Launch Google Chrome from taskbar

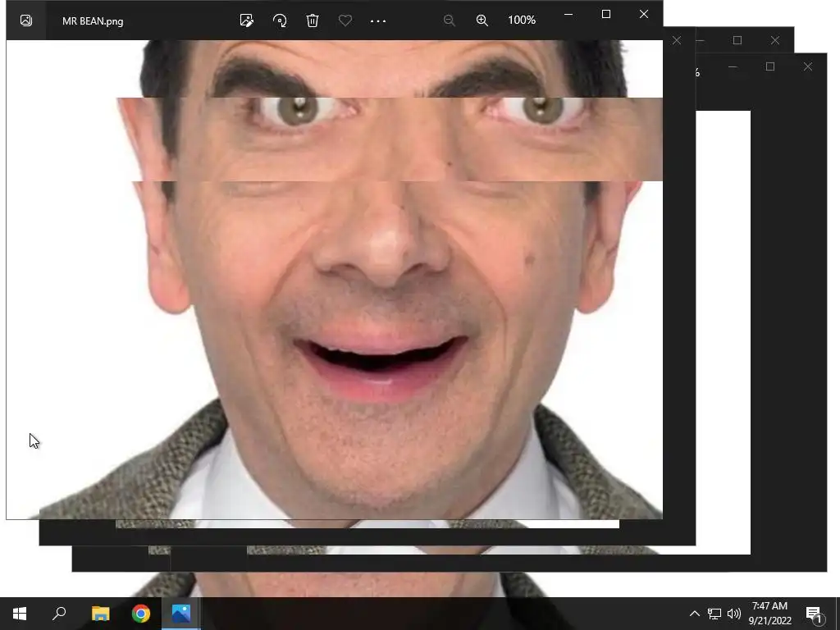[141, 614]
